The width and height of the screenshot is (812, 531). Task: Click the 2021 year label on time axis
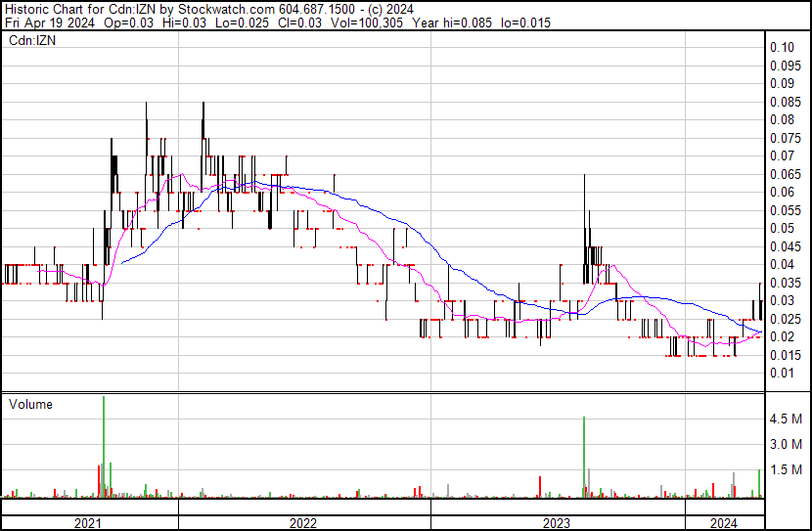coord(88,523)
